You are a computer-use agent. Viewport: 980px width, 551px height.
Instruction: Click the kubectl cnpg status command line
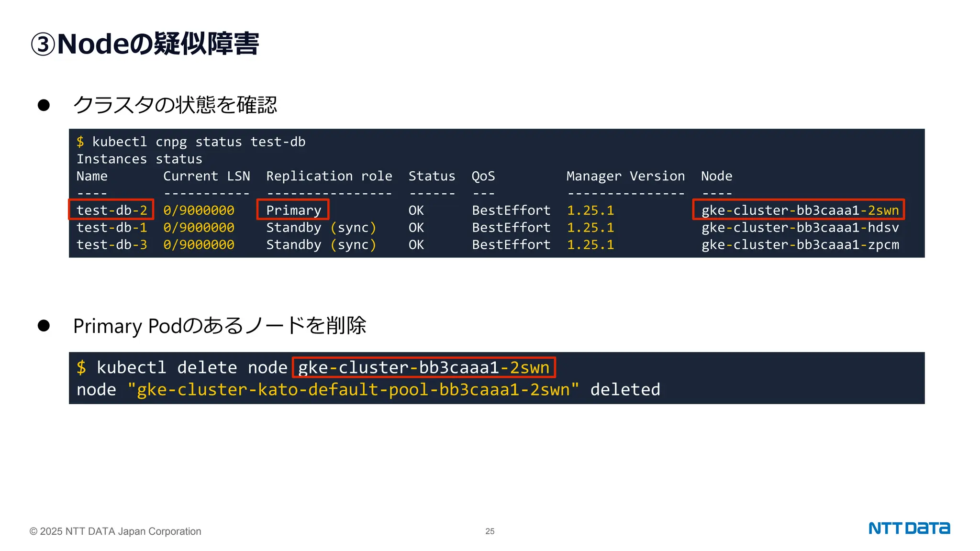tap(191, 142)
